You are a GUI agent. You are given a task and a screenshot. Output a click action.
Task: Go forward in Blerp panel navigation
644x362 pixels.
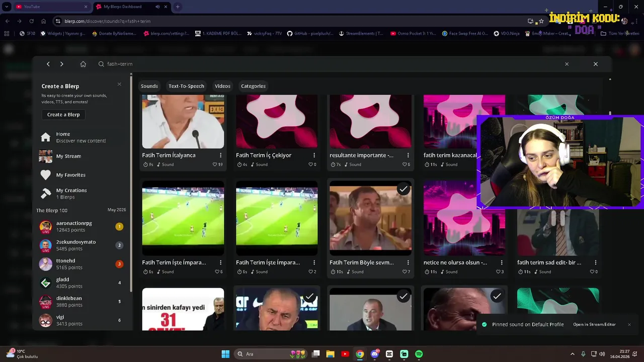tap(61, 64)
